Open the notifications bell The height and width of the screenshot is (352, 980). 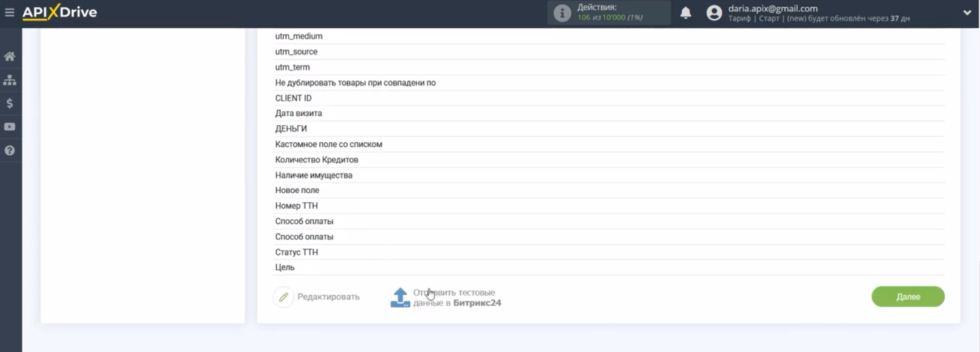coord(686,12)
